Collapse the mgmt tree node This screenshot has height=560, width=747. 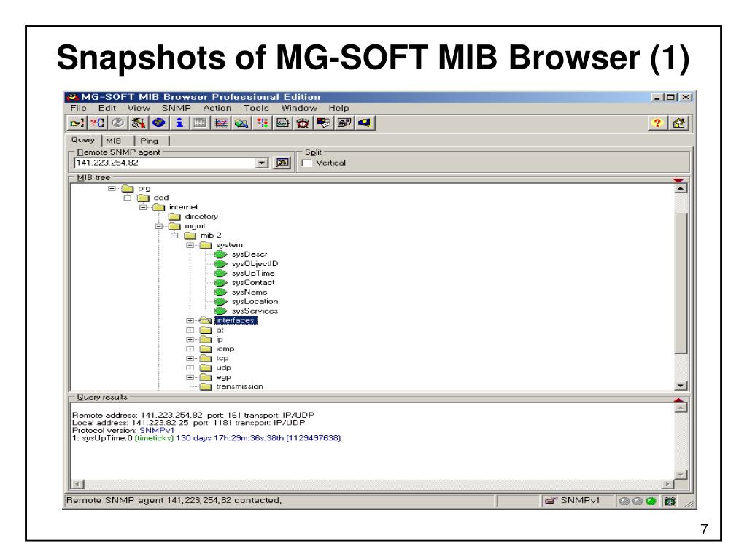(x=158, y=226)
